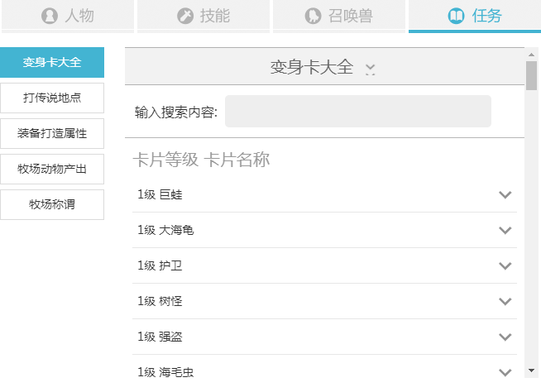Click the vertical scrollbar down arrow
Screen dimensions: 541x392
click(531, 370)
